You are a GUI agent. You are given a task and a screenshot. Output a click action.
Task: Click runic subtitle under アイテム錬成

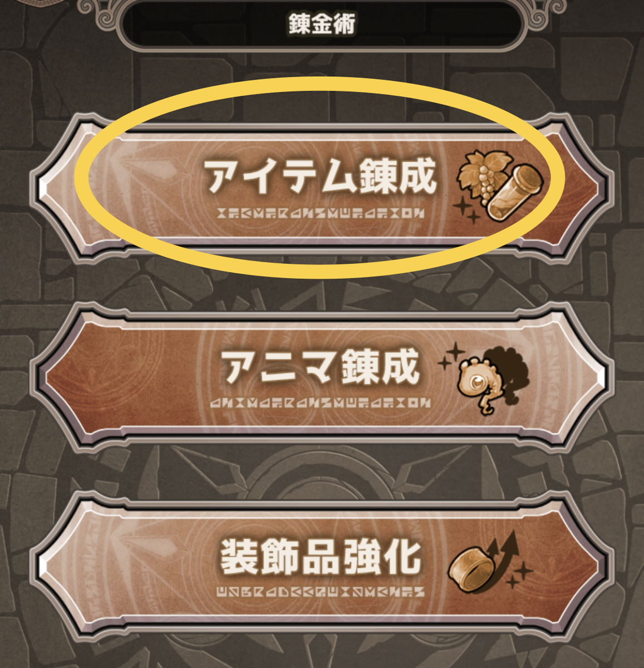[321, 213]
